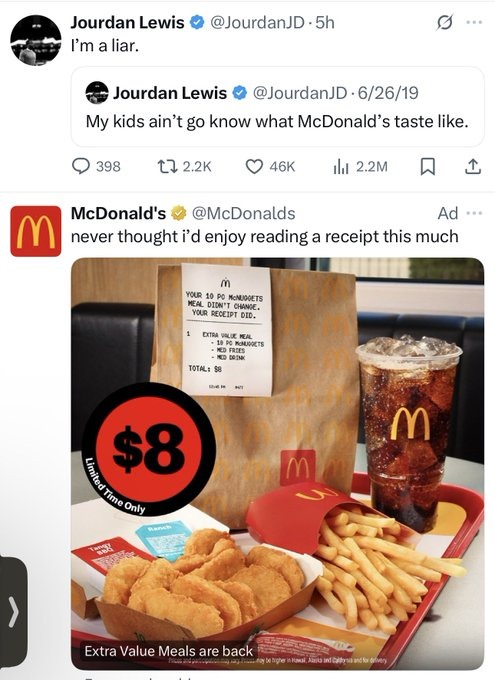The image size is (495, 680).
Task: Click the 'Extra Value Meals are back' caption
Action: click(169, 651)
